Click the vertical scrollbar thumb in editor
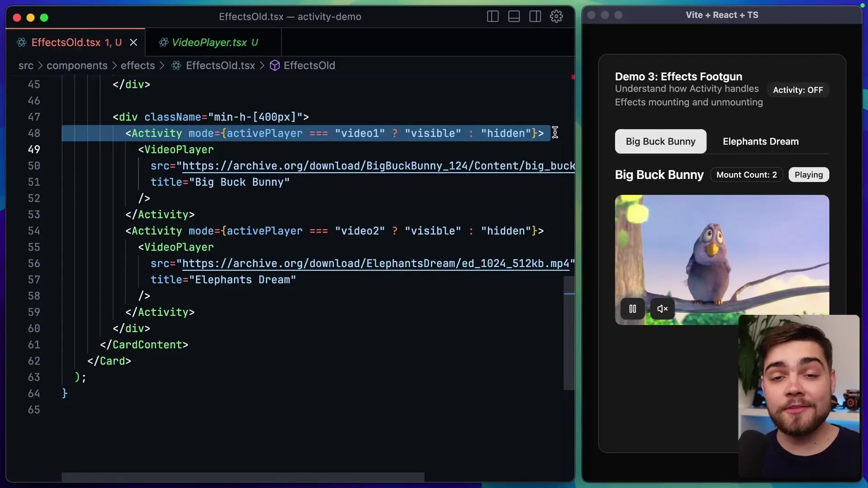The image size is (868, 488). (x=569, y=333)
